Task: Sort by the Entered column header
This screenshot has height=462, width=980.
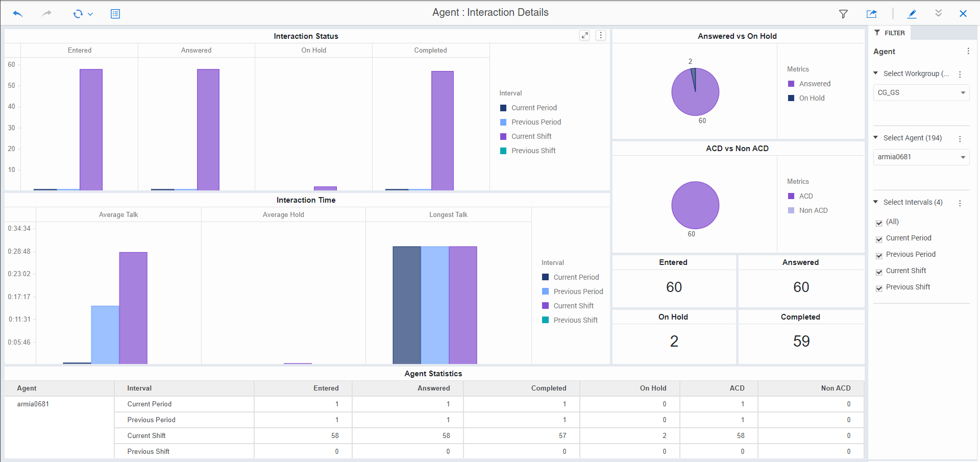Action: click(326, 388)
